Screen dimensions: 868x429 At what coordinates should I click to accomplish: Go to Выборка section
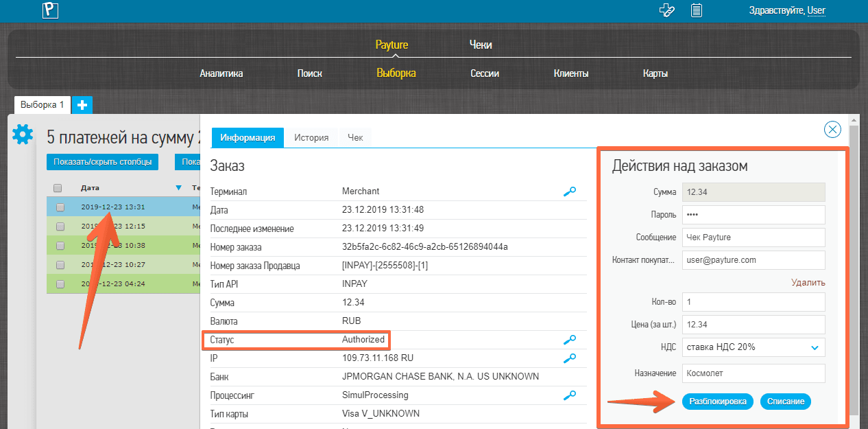(x=396, y=73)
